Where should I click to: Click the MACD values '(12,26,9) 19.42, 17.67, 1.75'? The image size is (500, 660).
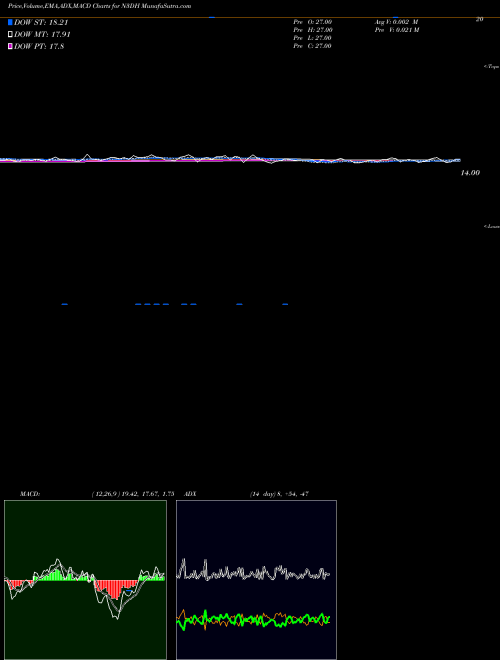click(x=133, y=494)
